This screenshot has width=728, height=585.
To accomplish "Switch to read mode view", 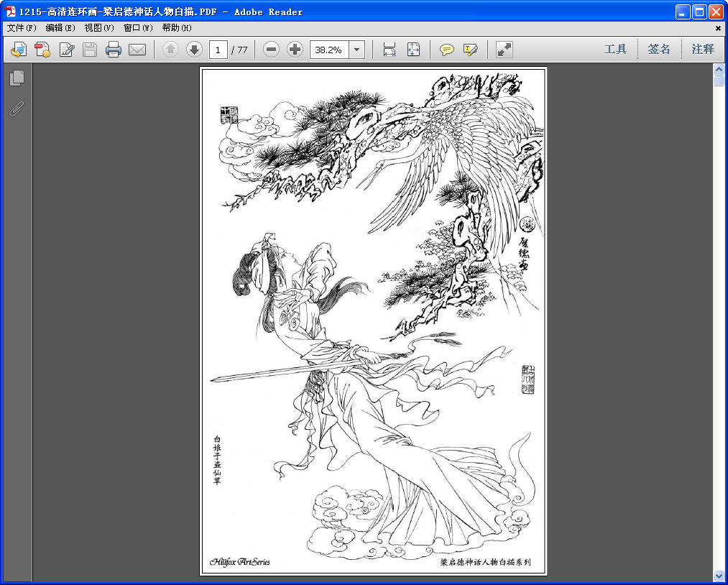I will click(x=504, y=49).
